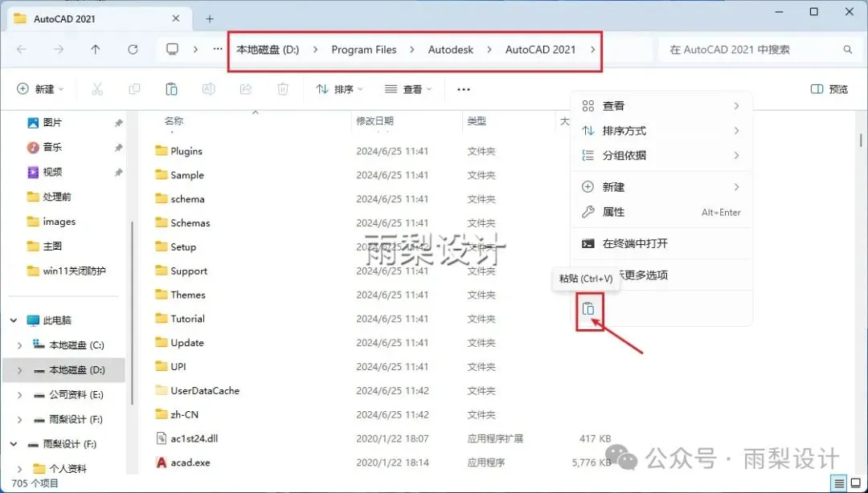868x493 pixels.
Task: Sort by the 类型 column header
Action: coord(477,120)
